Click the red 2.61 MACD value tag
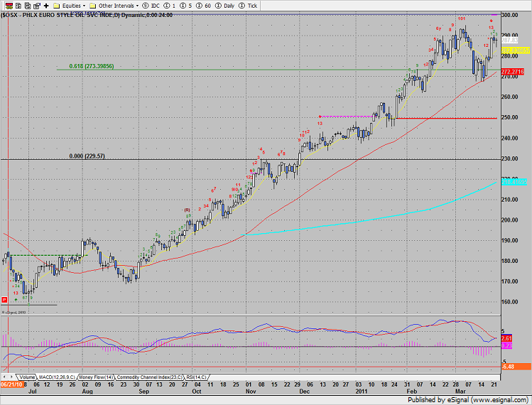 point(506,338)
